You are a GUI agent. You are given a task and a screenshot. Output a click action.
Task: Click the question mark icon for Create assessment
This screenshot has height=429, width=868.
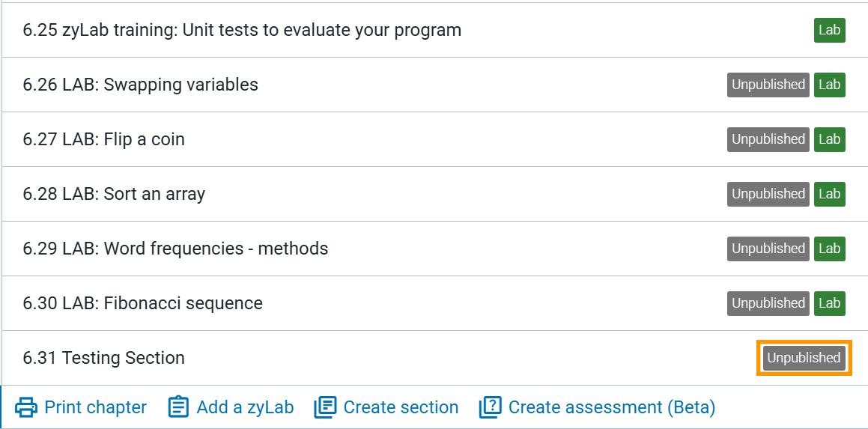coord(491,407)
